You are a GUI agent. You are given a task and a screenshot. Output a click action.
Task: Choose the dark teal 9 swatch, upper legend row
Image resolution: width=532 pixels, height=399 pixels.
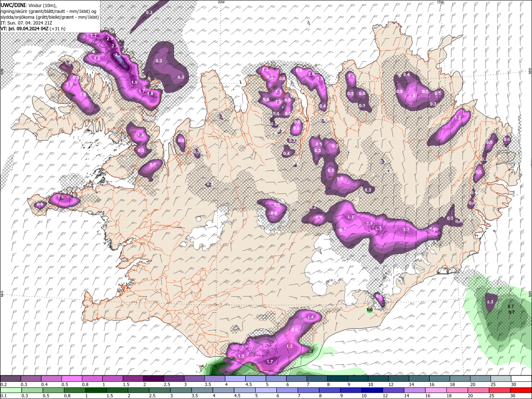click(x=358, y=379)
